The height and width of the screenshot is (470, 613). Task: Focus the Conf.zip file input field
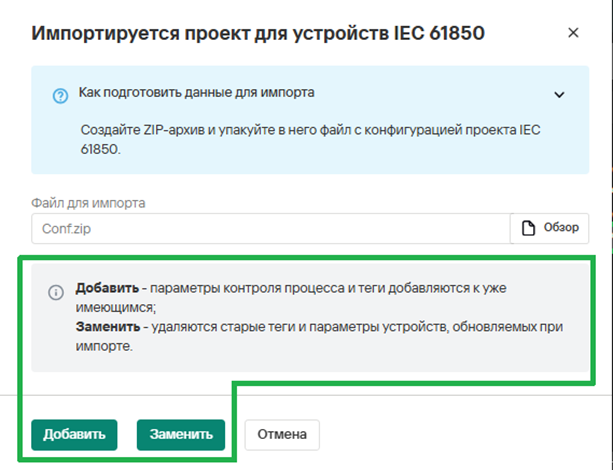(271, 228)
